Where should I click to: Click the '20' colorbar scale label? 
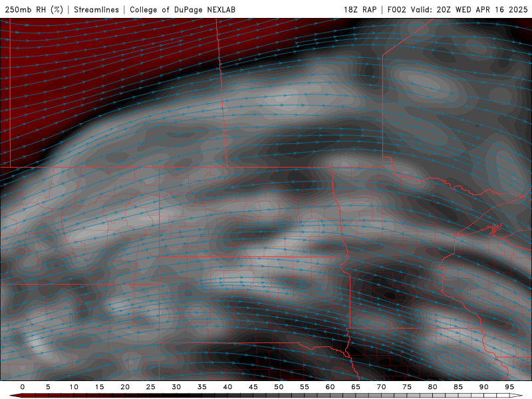tap(125, 387)
